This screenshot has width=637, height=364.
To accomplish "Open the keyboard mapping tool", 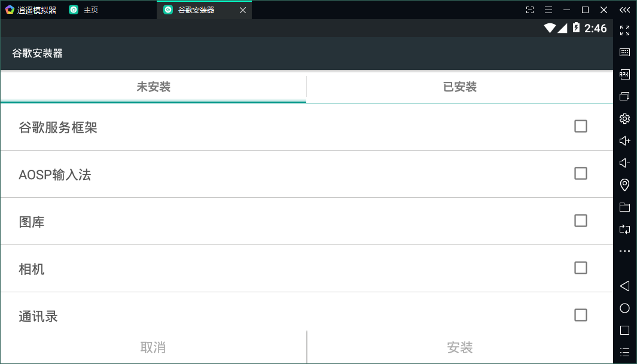I will (625, 53).
